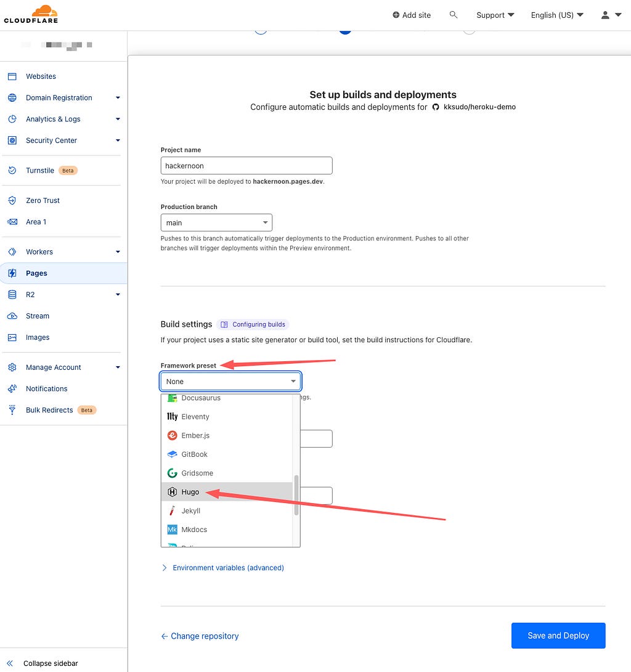Select Eleventy from the preset list

point(227,417)
